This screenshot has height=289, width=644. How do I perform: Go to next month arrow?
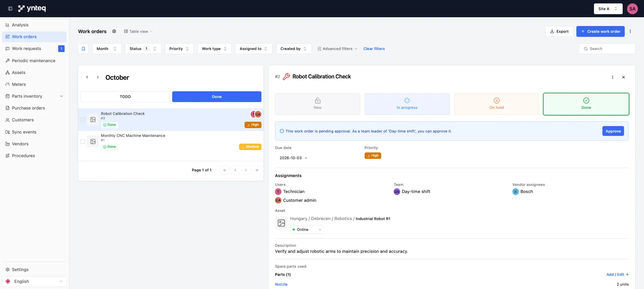pos(98,77)
